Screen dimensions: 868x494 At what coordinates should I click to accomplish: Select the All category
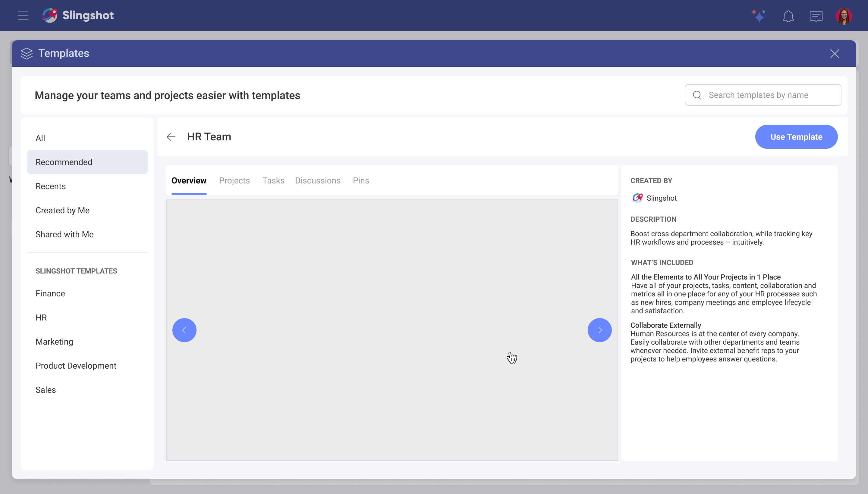[x=87, y=138]
